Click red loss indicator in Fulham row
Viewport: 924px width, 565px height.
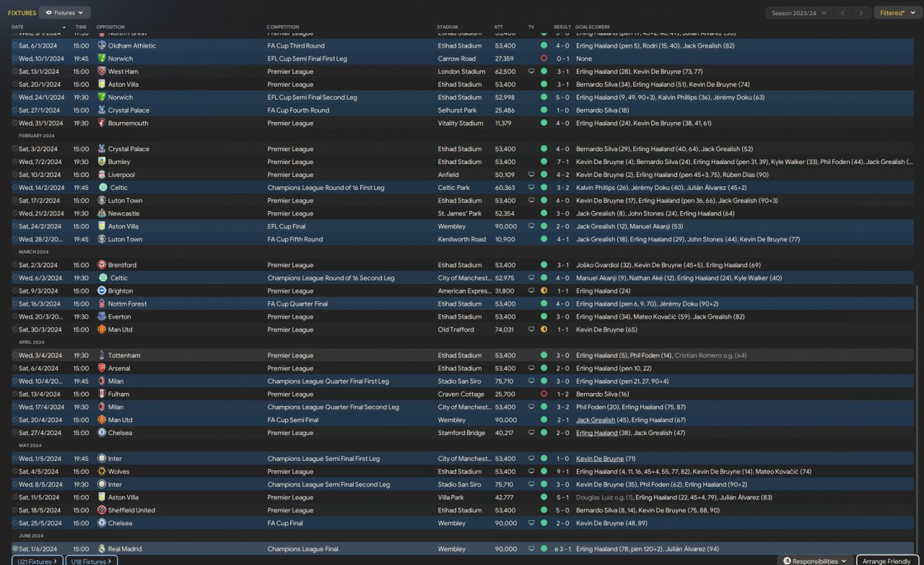click(544, 394)
